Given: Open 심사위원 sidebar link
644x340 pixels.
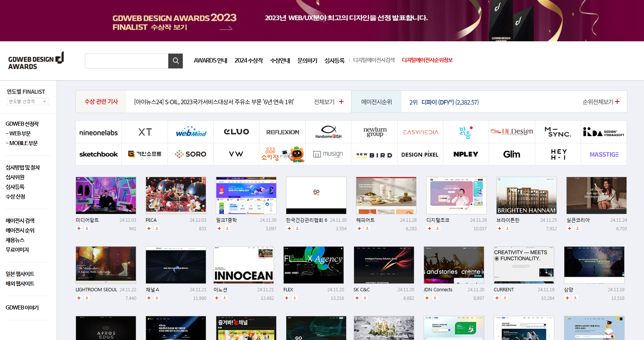Looking at the screenshot, I should pyautogui.click(x=15, y=177).
